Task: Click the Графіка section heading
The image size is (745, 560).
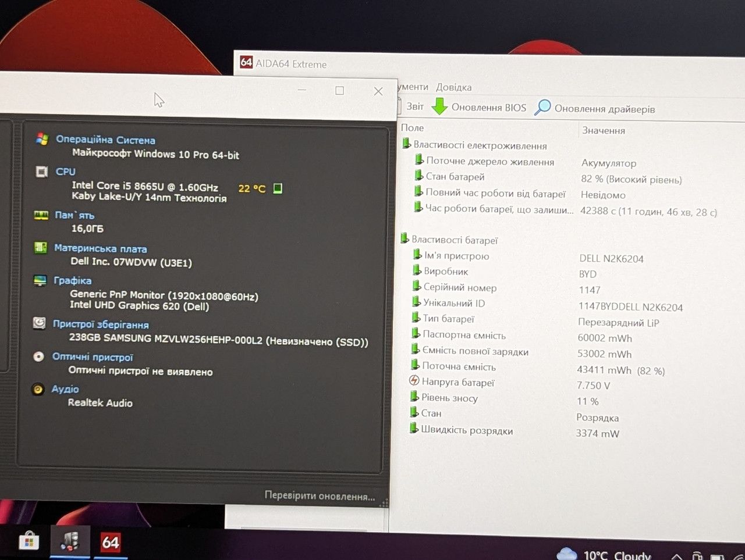Action: coord(72,280)
